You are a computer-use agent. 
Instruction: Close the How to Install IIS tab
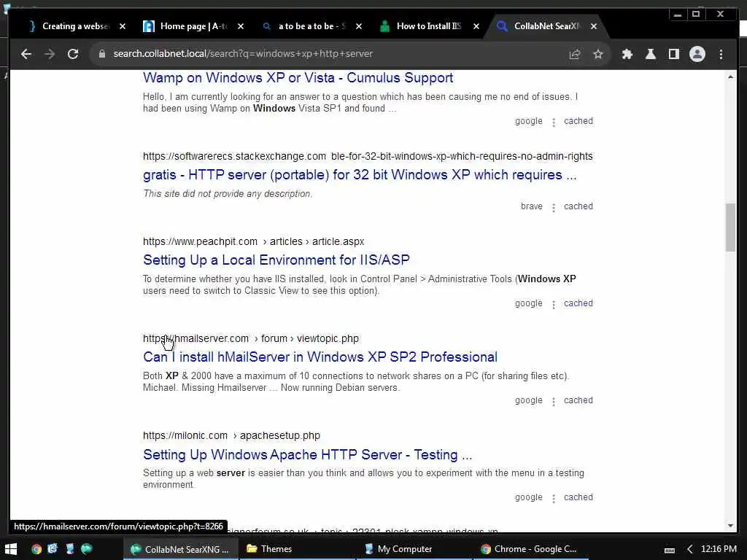(x=476, y=26)
